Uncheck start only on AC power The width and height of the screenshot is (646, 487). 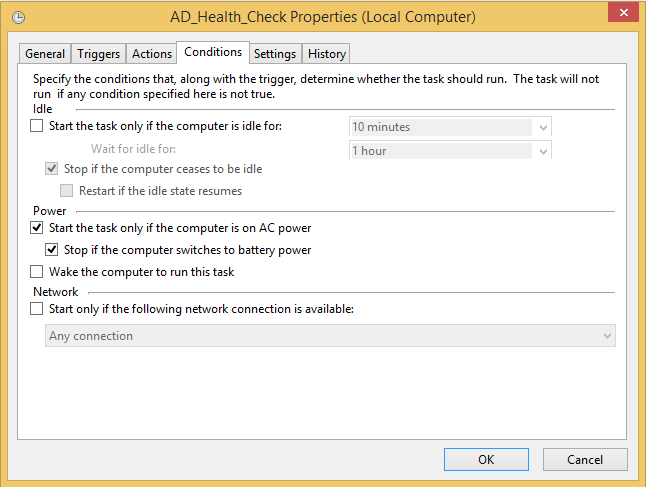(x=37, y=228)
